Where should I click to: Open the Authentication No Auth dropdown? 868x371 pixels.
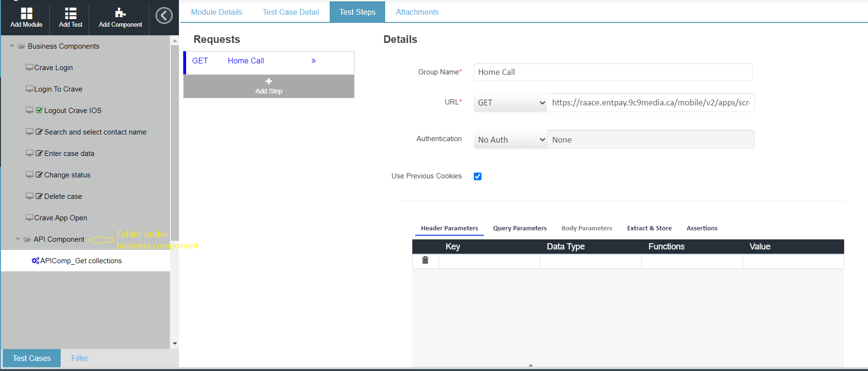(510, 140)
